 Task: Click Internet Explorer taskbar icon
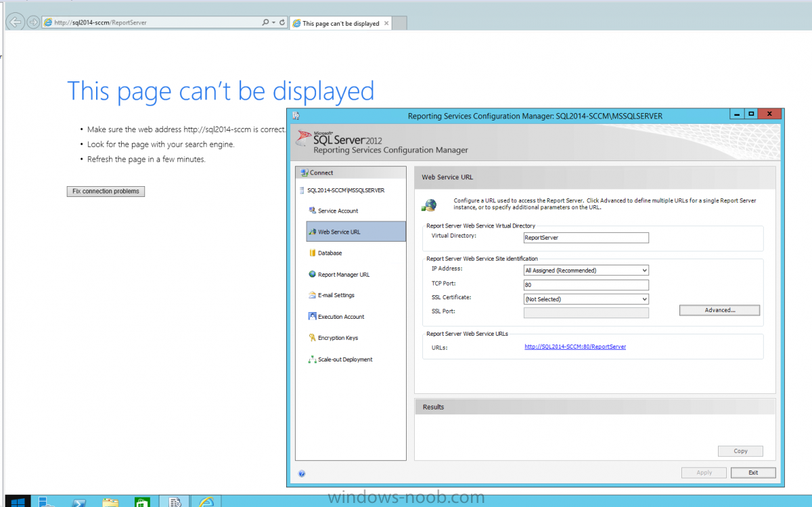(x=206, y=502)
